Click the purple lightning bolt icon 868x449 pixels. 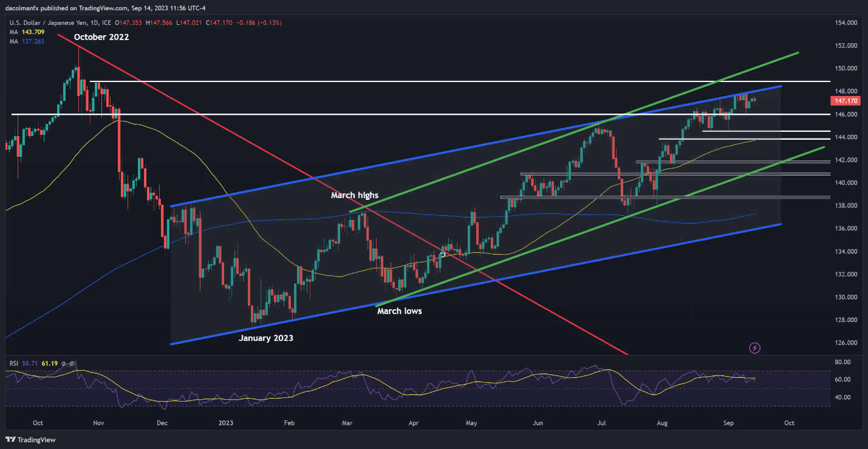click(x=755, y=348)
